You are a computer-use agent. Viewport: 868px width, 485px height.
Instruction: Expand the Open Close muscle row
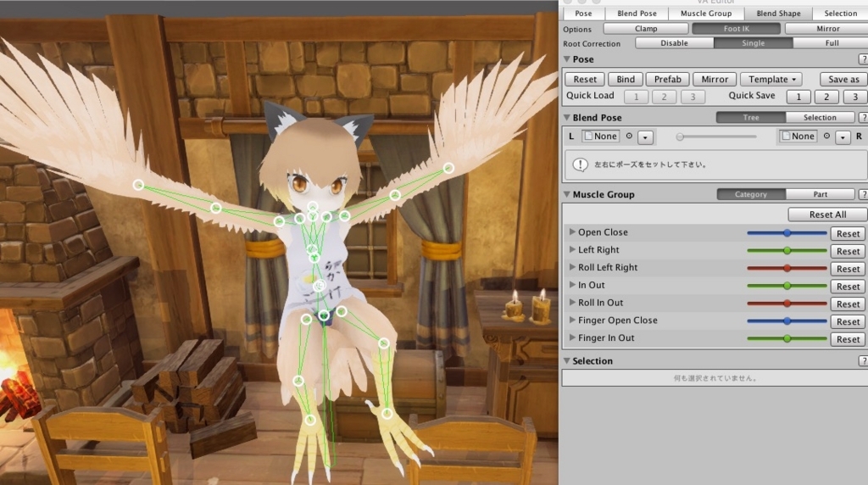click(572, 232)
